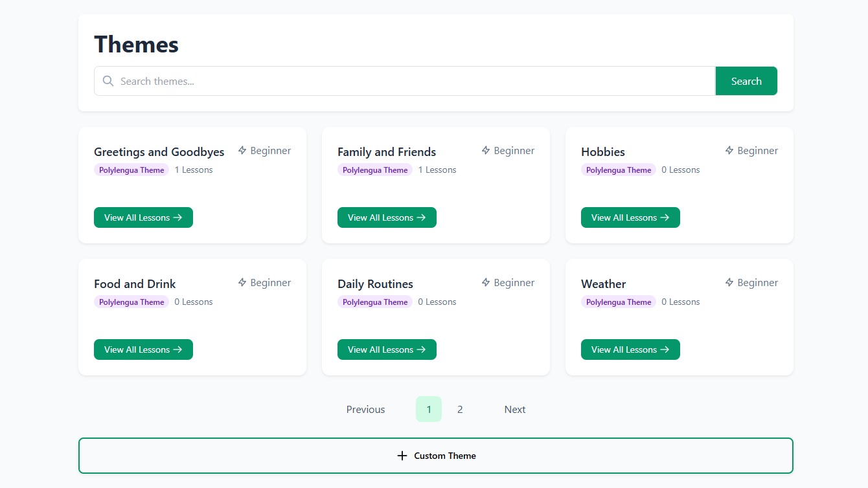Click the plus icon beside Custom Theme
Screen dimensions: 868x488
click(402, 456)
